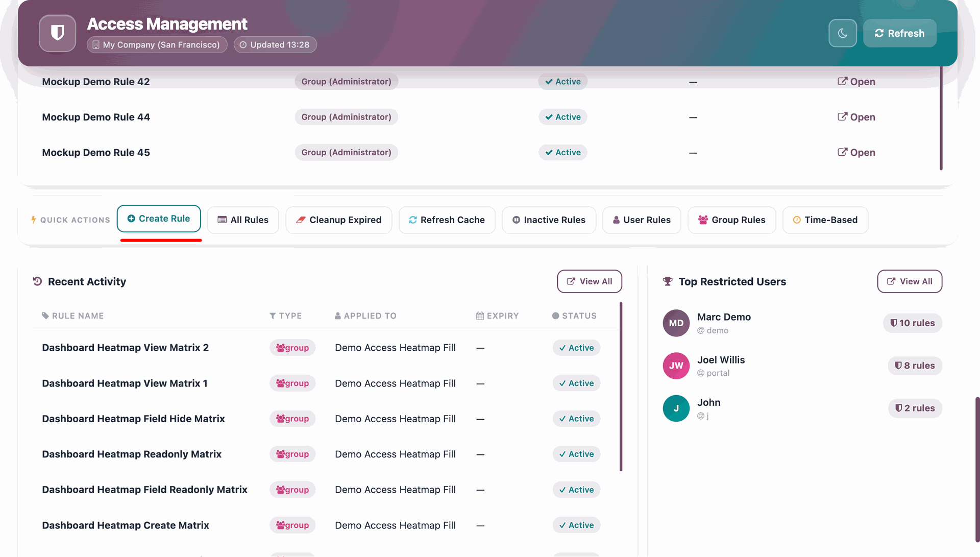Select Dashboard Heatmap Field Readonly Matrix rule

pyautogui.click(x=145, y=490)
